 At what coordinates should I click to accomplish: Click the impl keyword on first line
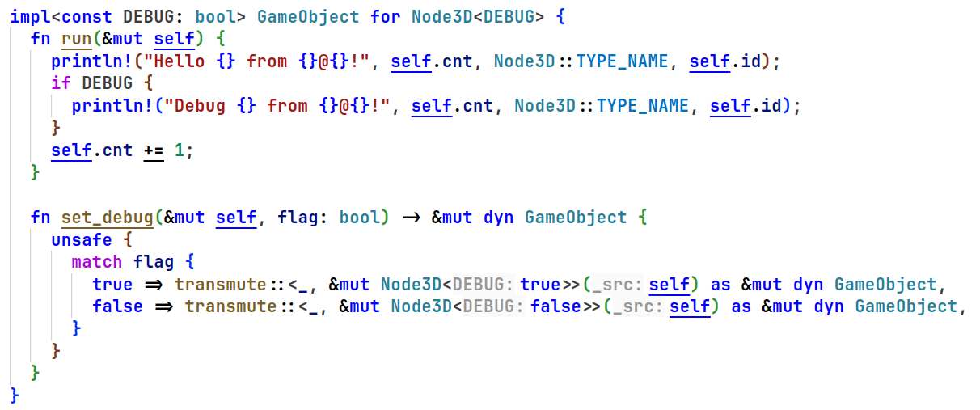click(x=30, y=17)
